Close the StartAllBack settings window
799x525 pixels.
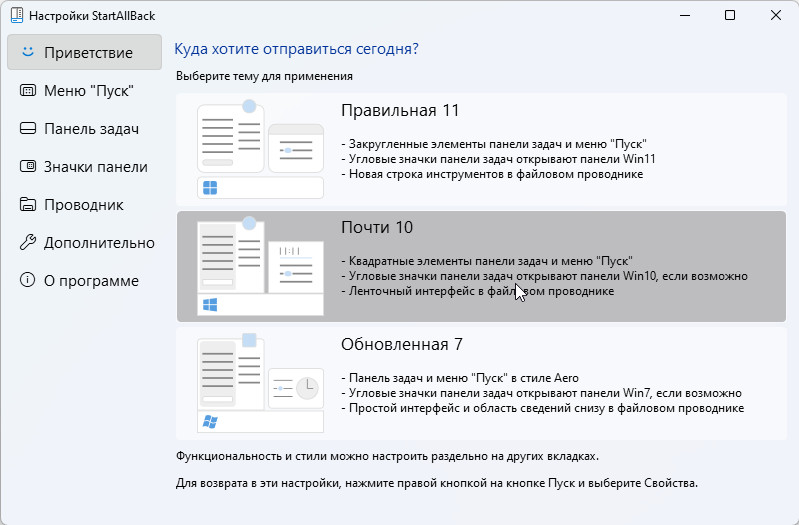776,15
